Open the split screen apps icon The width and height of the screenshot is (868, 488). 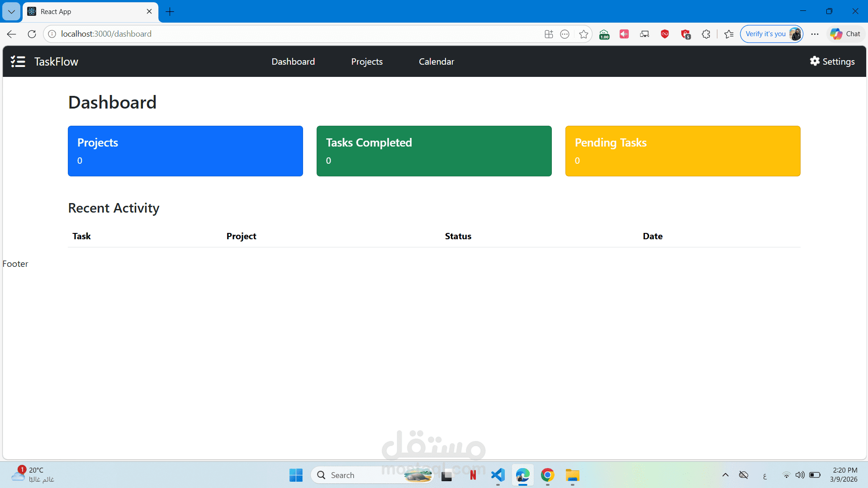(x=549, y=34)
